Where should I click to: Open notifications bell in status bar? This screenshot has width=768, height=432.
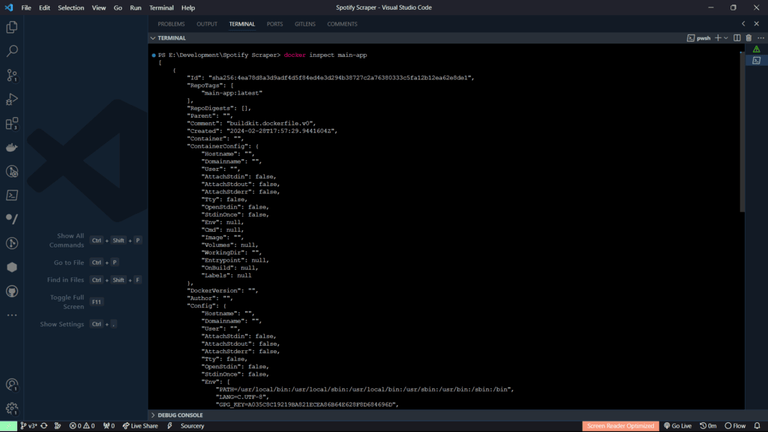pyautogui.click(x=757, y=426)
